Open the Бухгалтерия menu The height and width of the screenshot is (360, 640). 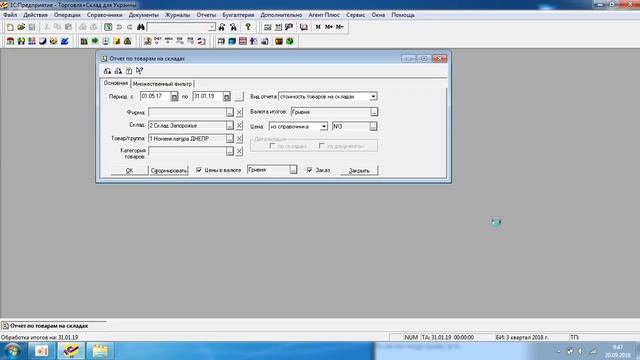(x=238, y=15)
